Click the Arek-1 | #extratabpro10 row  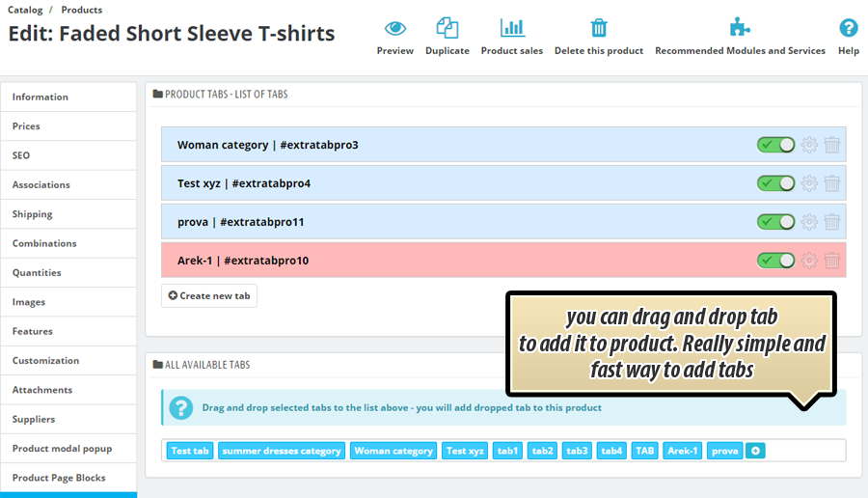(x=503, y=261)
